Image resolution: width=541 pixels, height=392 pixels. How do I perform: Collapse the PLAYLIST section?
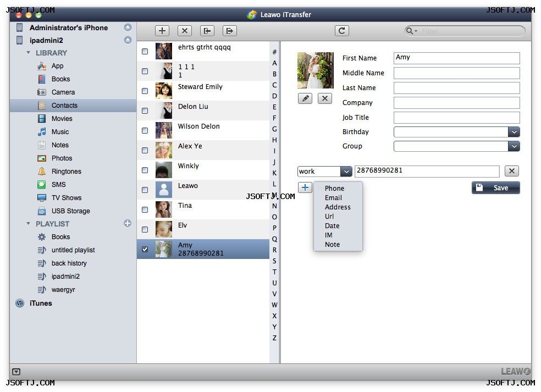28,224
